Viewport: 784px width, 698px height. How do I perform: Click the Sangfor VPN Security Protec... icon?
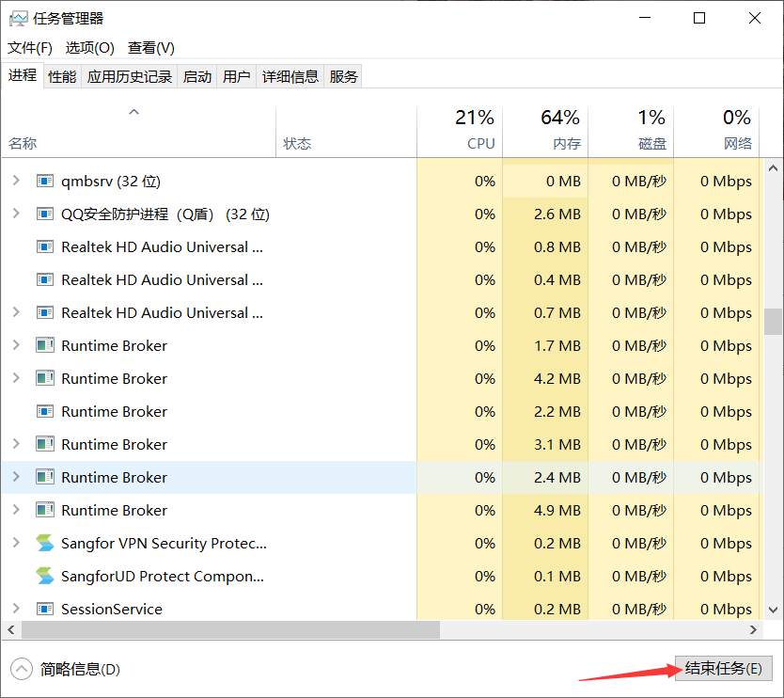point(45,543)
